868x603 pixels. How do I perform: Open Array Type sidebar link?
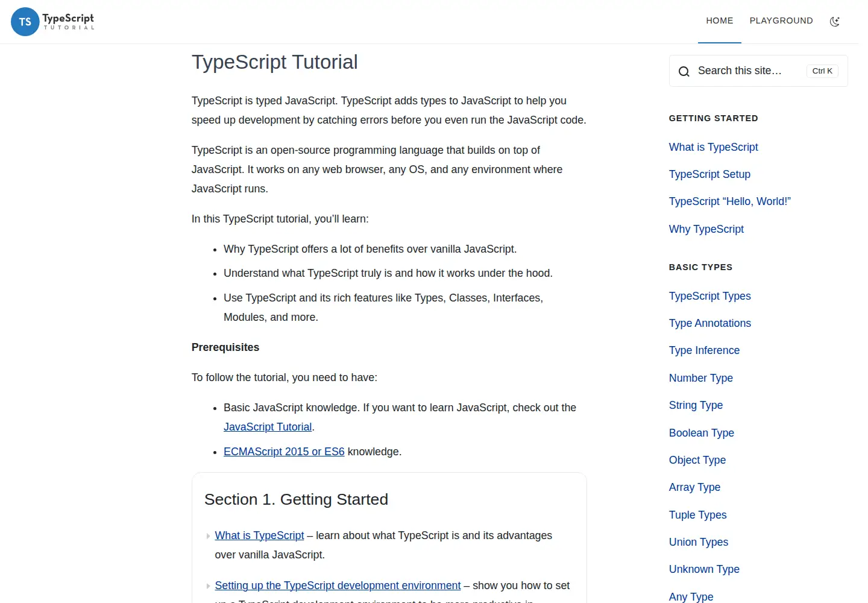pyautogui.click(x=694, y=487)
